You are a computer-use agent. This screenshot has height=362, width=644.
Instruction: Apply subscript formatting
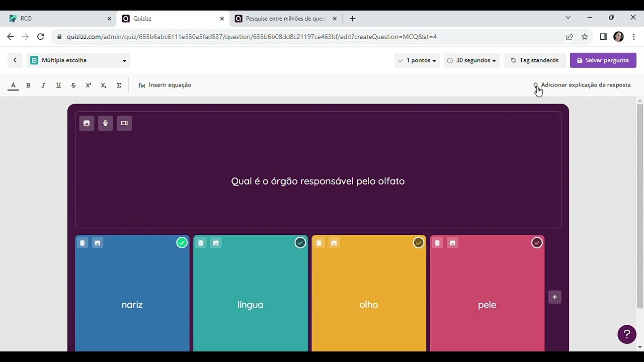[104, 85]
